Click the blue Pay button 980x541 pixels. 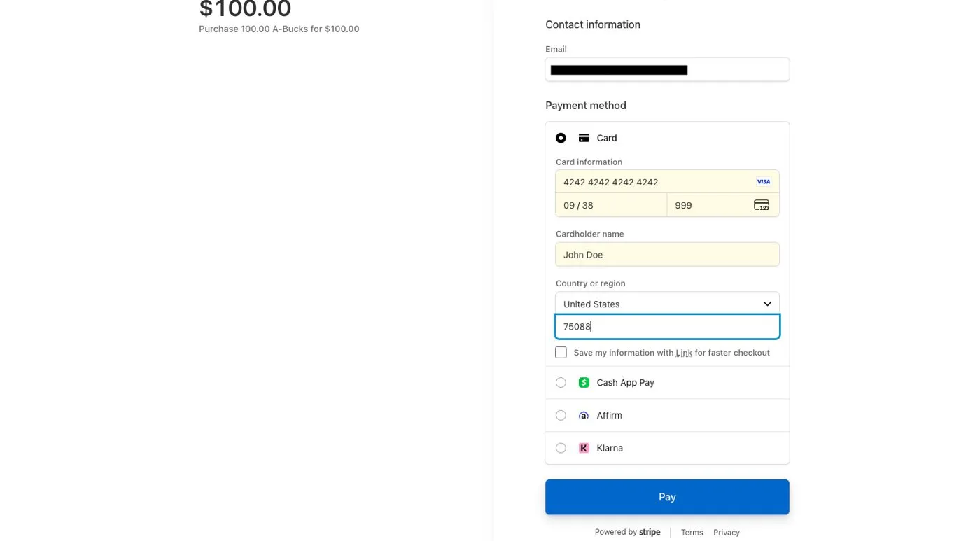coord(667,497)
